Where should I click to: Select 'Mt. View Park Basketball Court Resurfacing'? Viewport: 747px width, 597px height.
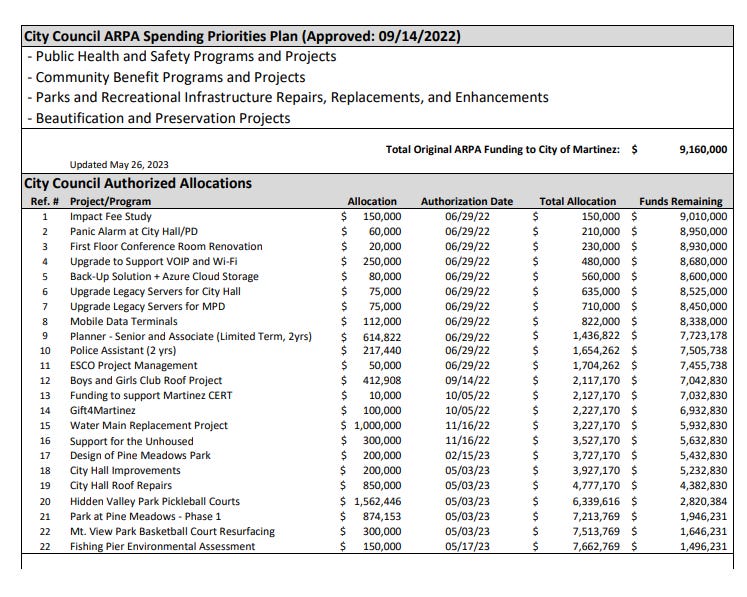172,532
